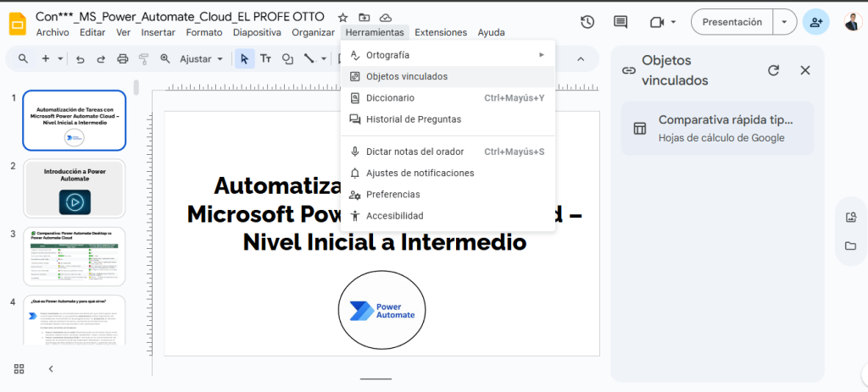Image resolution: width=868 pixels, height=392 pixels.
Task: Start the Presentación slideshow
Action: [x=732, y=22]
